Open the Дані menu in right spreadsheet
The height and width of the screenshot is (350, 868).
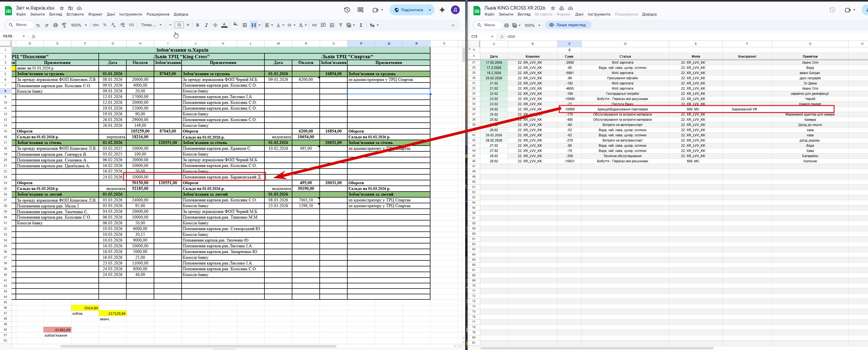point(579,14)
